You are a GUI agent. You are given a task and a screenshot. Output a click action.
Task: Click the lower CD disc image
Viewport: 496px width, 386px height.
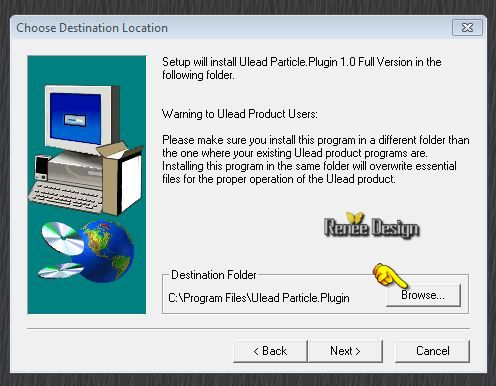click(60, 270)
